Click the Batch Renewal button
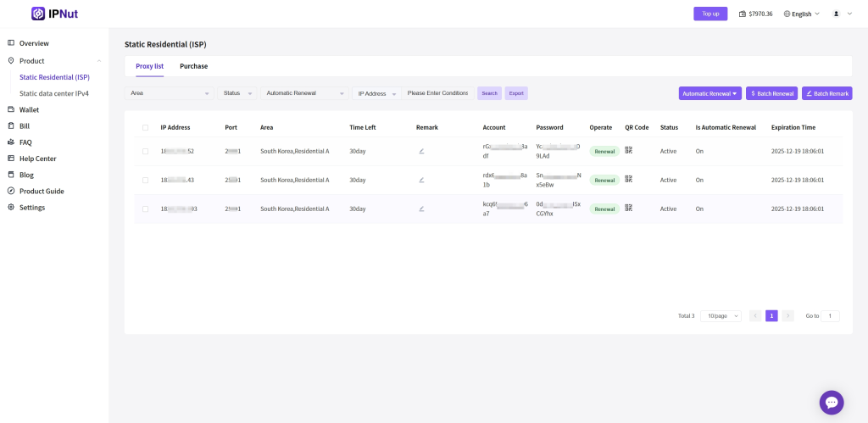The image size is (868, 423). tap(771, 93)
